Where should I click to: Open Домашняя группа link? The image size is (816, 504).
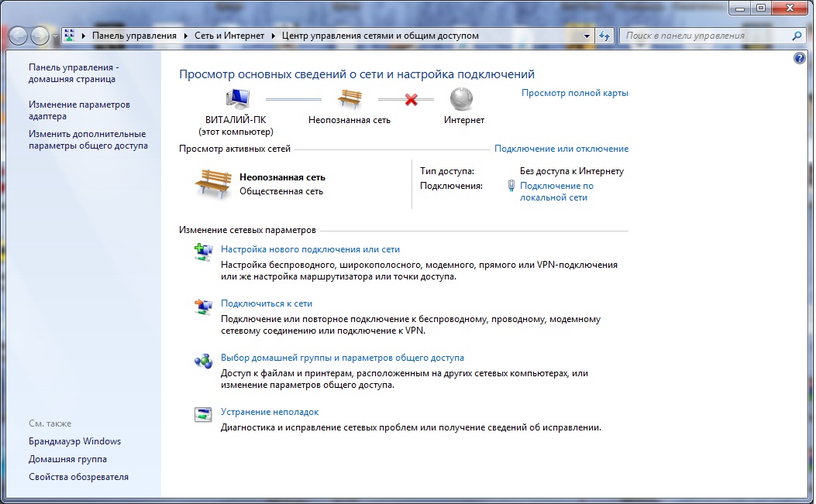click(67, 459)
